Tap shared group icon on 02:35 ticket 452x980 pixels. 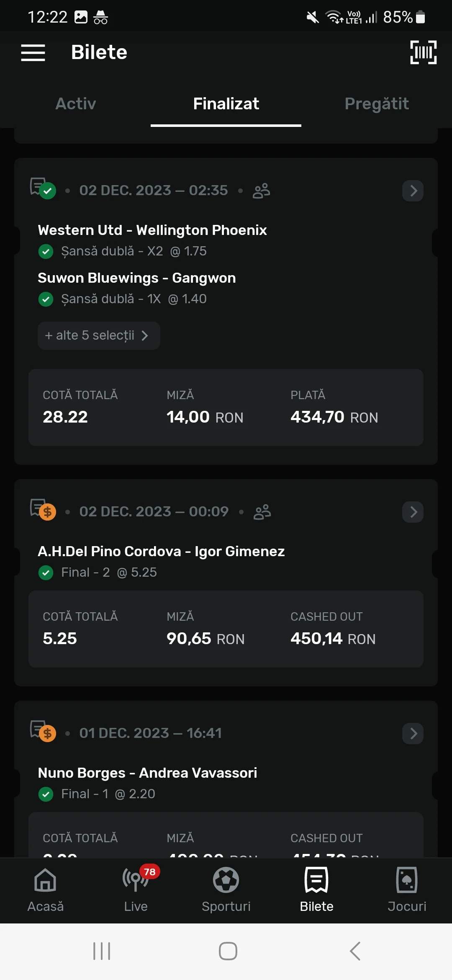pos(262,191)
